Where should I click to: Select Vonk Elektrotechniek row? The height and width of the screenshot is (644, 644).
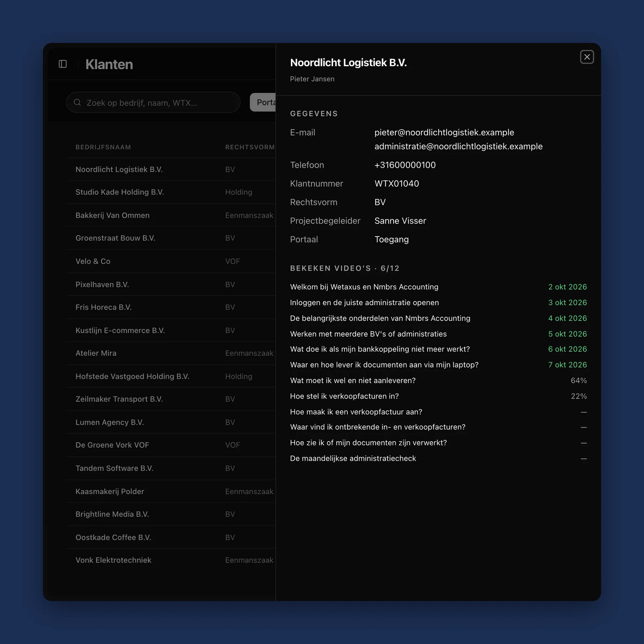pos(171,560)
